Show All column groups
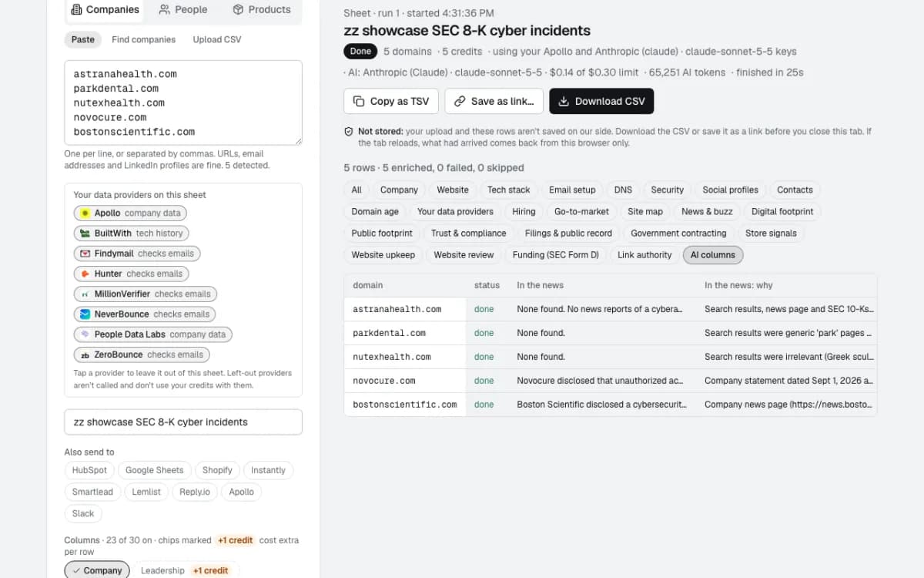 357,190
